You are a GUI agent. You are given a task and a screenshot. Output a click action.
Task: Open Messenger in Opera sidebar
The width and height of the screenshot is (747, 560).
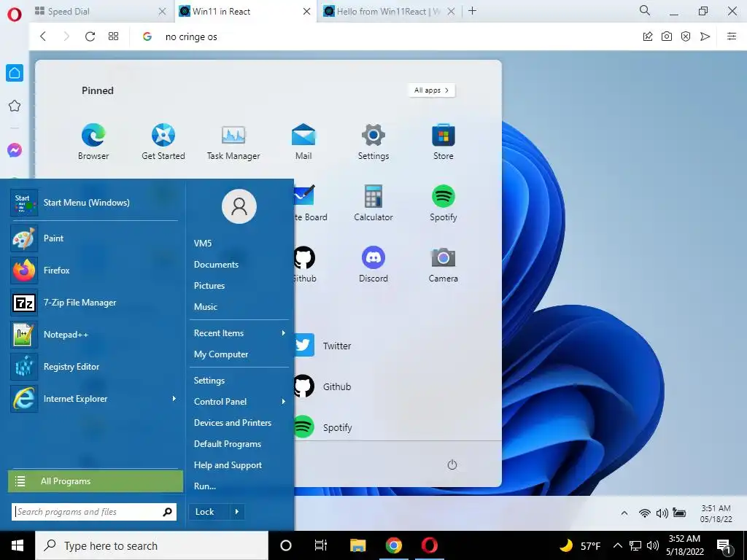click(x=15, y=150)
